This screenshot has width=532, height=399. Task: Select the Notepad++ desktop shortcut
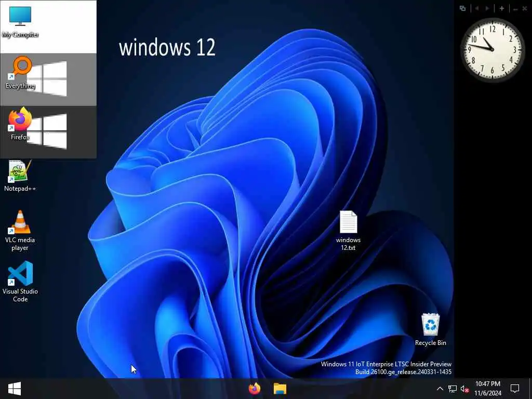(20, 176)
